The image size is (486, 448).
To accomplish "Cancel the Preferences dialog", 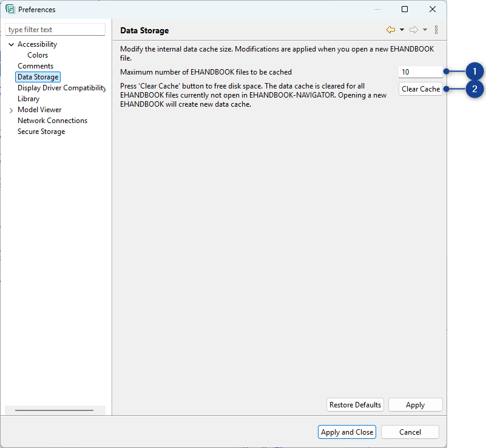I will 410,432.
